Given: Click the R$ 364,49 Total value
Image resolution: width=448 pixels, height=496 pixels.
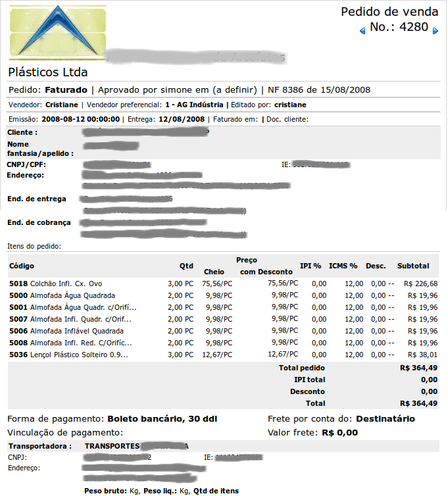Looking at the screenshot, I should tap(418, 403).
